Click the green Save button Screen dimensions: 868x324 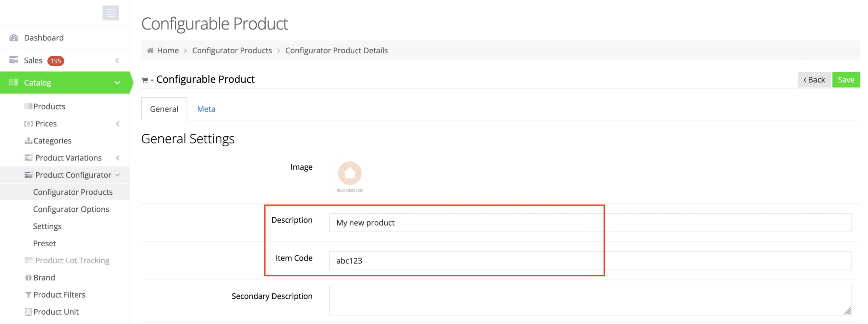point(846,80)
